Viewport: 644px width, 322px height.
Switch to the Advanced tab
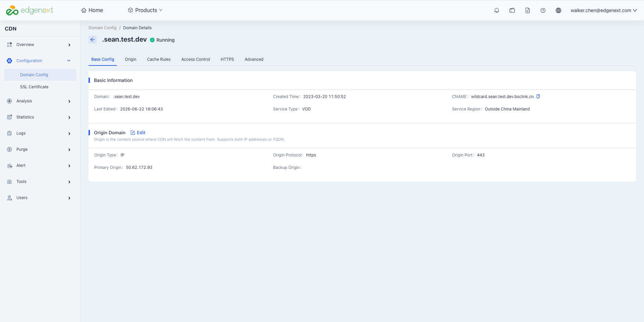pos(254,59)
